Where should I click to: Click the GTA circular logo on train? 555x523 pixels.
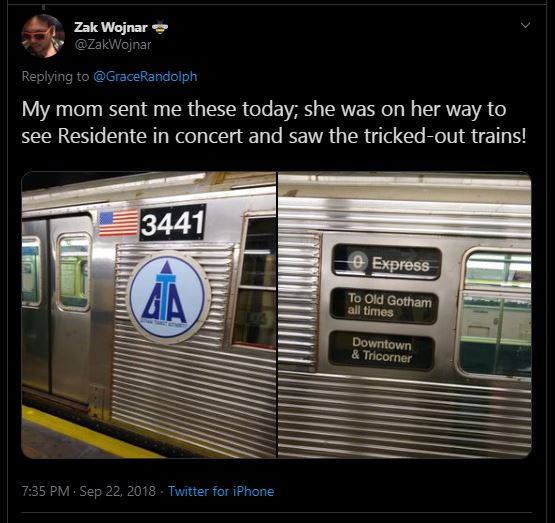click(169, 297)
